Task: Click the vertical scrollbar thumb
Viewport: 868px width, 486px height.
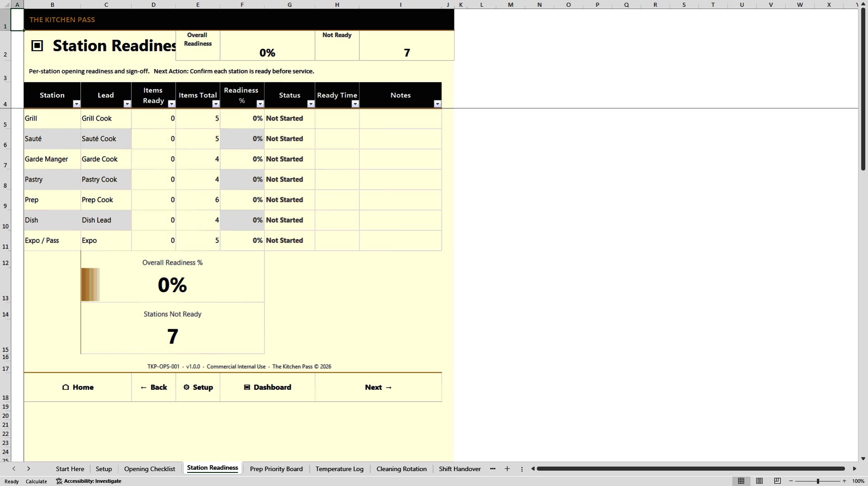Action: (x=863, y=89)
